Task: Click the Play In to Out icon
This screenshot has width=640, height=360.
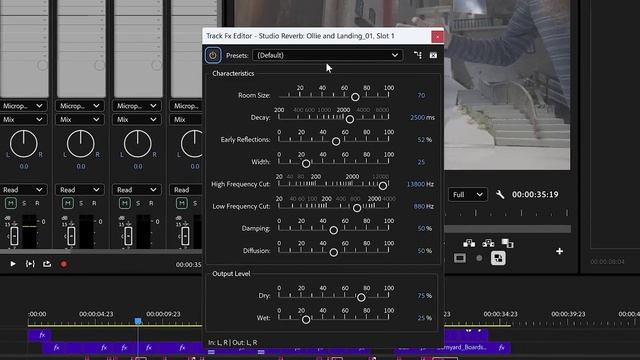Action: 30,264
